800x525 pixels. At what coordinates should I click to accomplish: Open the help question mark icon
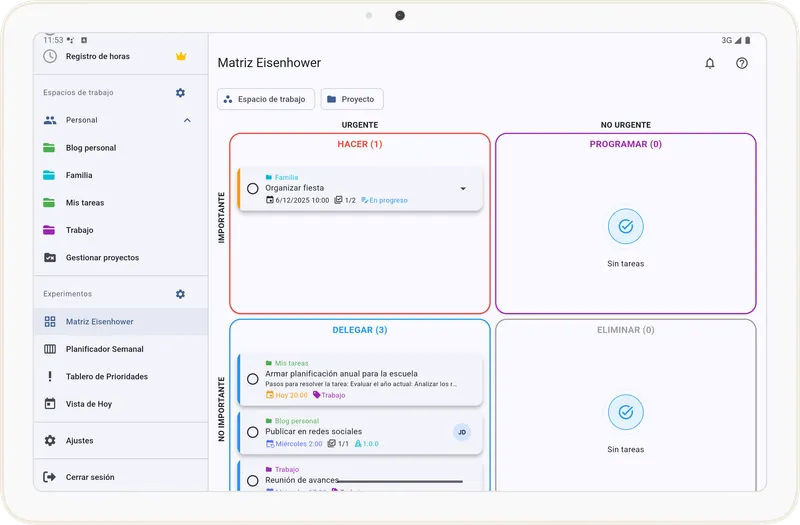point(741,63)
